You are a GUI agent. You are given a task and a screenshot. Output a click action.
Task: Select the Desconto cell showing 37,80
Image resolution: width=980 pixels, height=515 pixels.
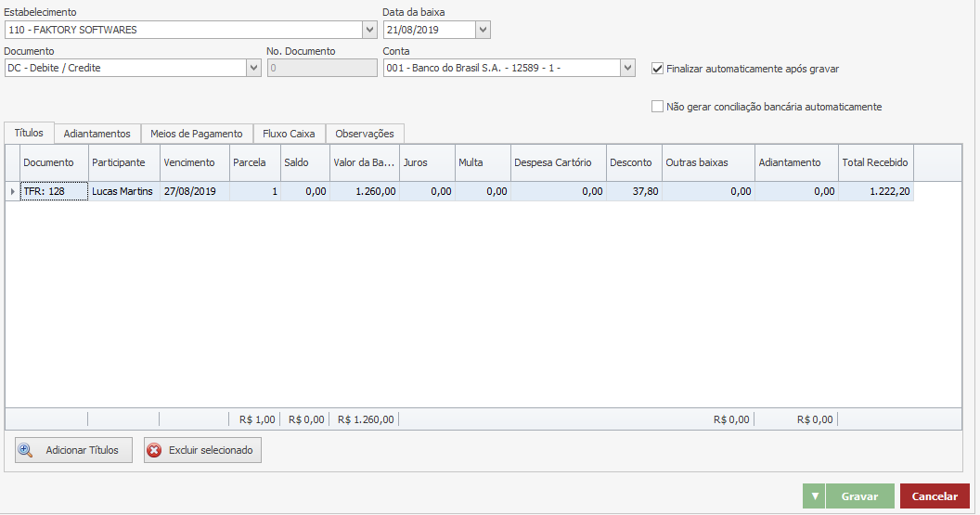(x=633, y=191)
